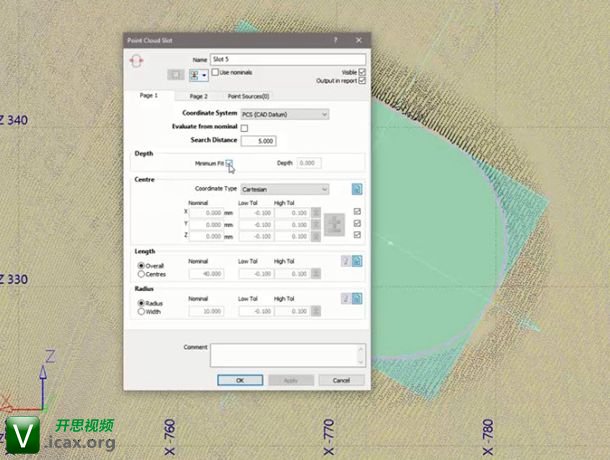Screen dimensions: 610x460
Task: Click the help question mark in title bar
Action: coord(335,40)
